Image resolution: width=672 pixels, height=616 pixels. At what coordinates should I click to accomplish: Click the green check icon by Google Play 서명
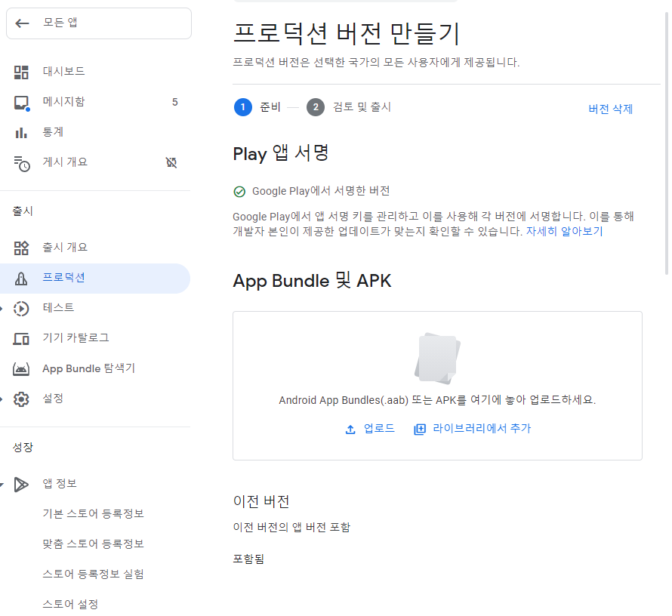239,192
